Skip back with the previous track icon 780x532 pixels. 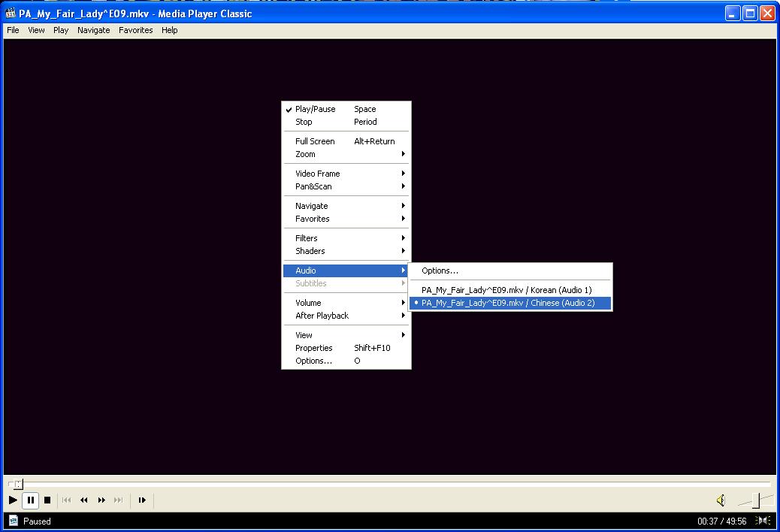coord(67,500)
